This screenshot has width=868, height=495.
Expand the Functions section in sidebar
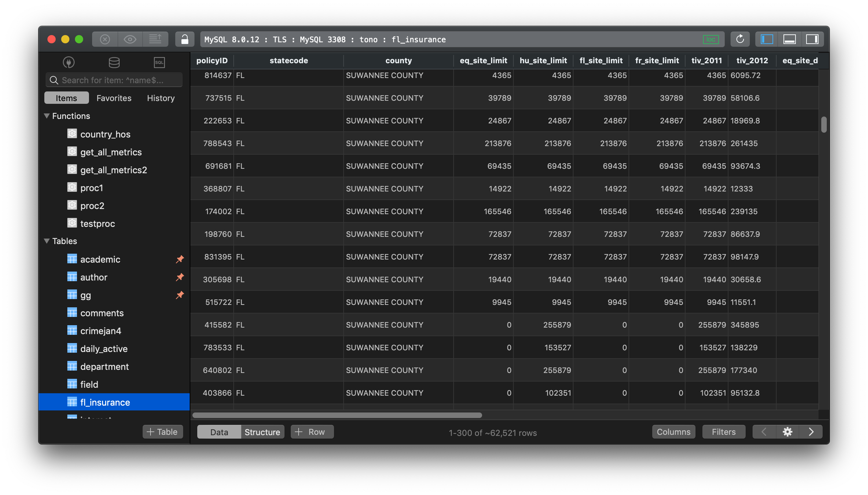48,116
